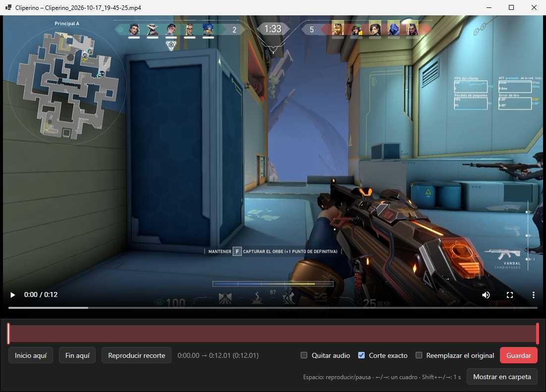
Task: Click the Cliperino app icon in title bar
Action: pos(8,7)
